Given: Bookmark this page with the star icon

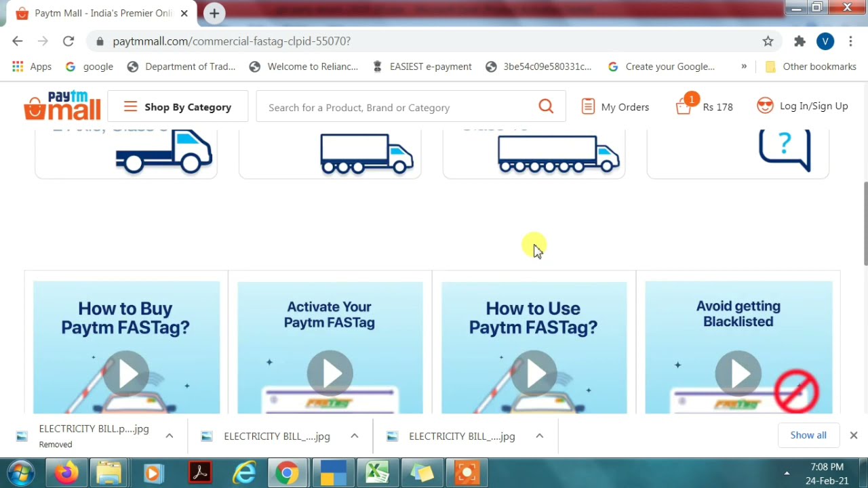Looking at the screenshot, I should tap(768, 41).
